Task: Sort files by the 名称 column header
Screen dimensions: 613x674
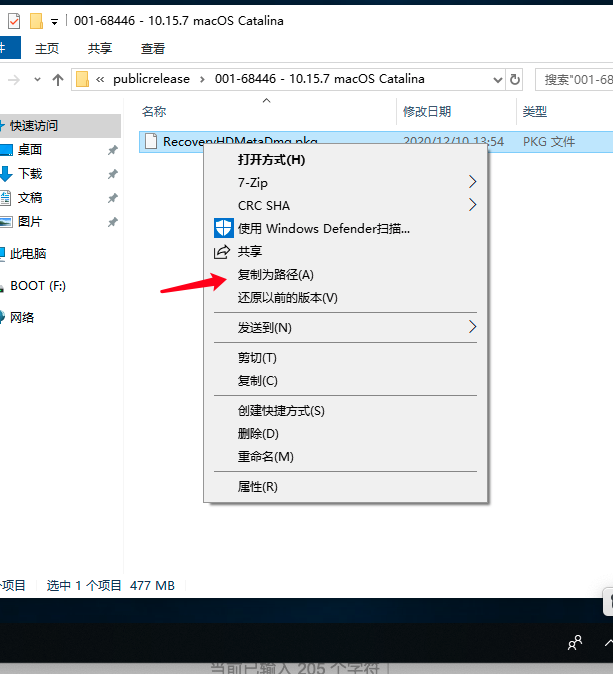Action: (x=154, y=111)
